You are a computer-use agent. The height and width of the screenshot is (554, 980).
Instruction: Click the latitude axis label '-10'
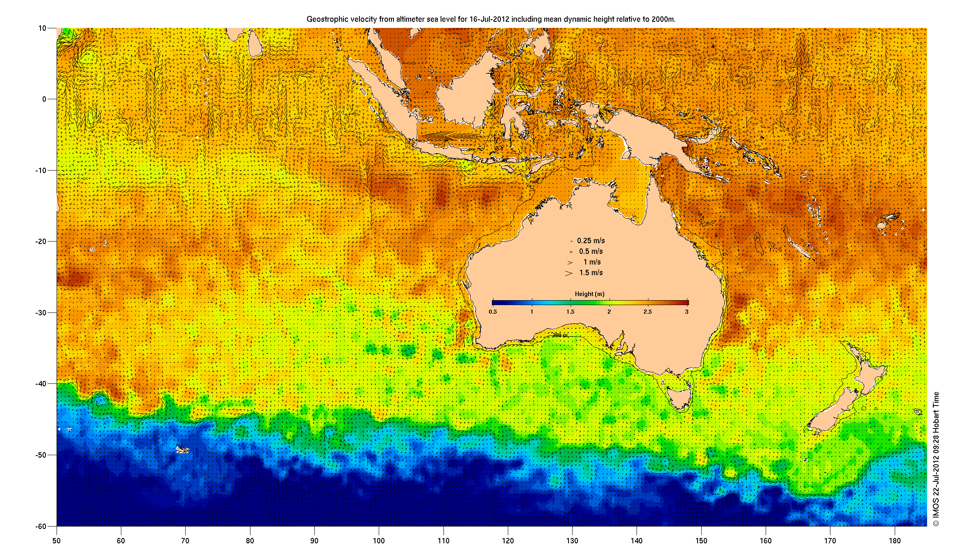tap(41, 171)
